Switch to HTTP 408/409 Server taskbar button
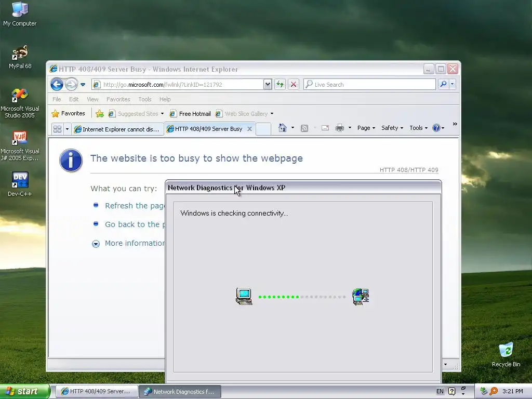Viewport: 532px width, 399px height. click(x=97, y=392)
